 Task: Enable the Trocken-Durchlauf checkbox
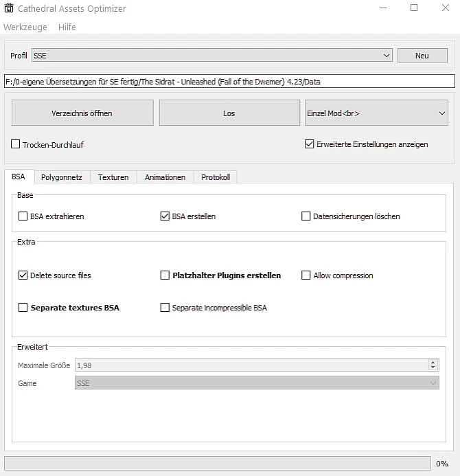(16, 145)
